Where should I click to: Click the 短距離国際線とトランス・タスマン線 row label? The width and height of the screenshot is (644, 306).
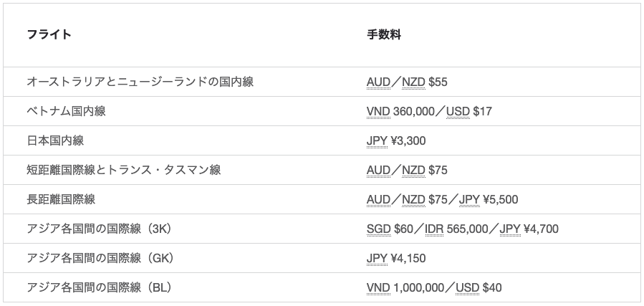tap(123, 170)
